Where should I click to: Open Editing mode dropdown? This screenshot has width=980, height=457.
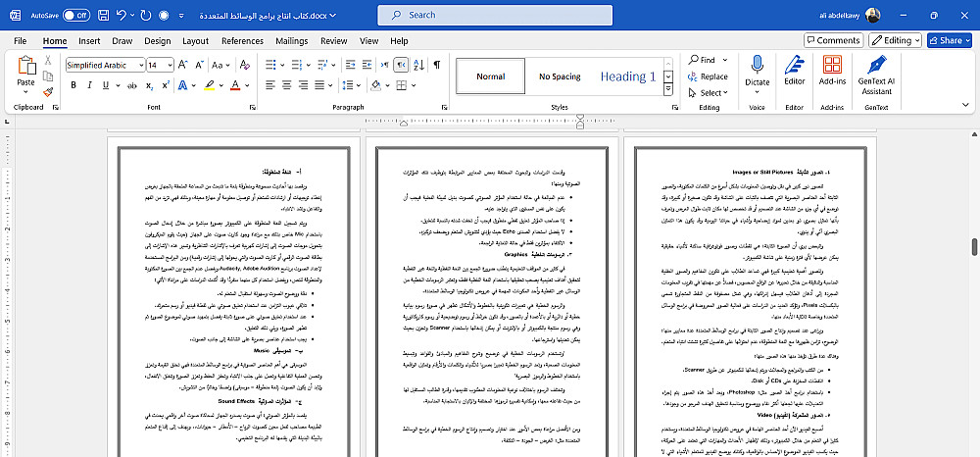895,40
